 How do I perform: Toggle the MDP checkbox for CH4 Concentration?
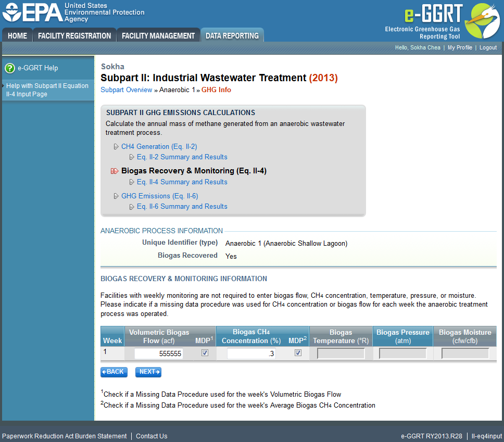coord(298,353)
